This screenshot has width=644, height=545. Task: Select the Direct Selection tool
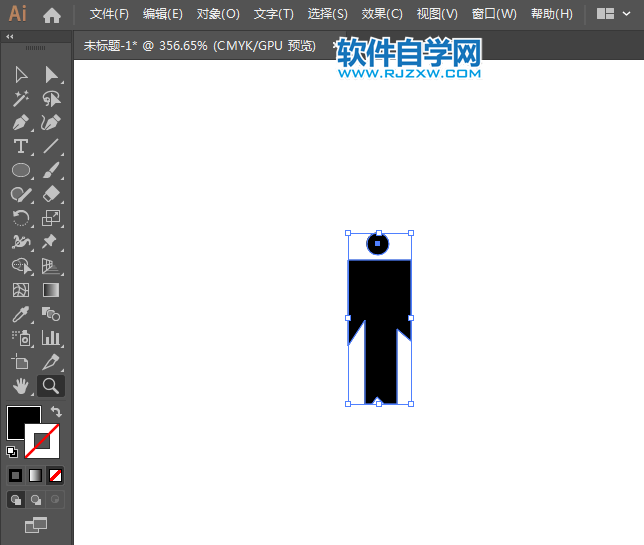[51, 75]
